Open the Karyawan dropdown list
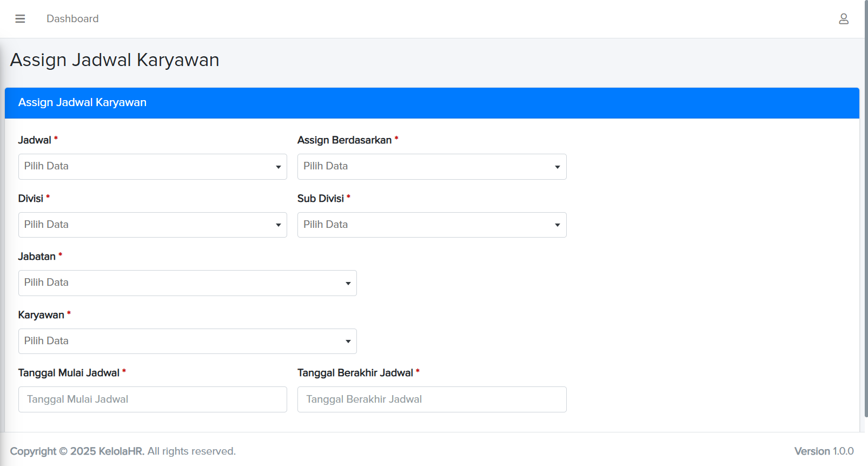Viewport: 868px width, 466px height. (187, 342)
